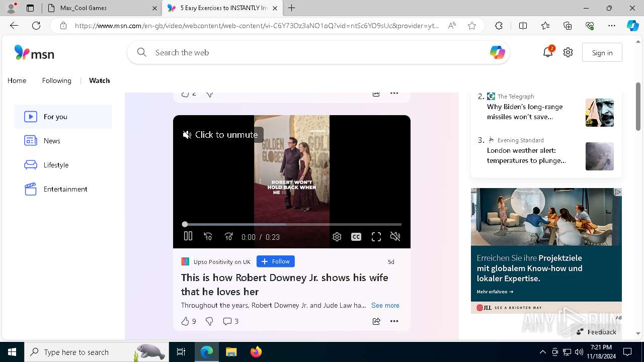Open Copilot icon in the search bar
This screenshot has height=362, width=644.
497,52
